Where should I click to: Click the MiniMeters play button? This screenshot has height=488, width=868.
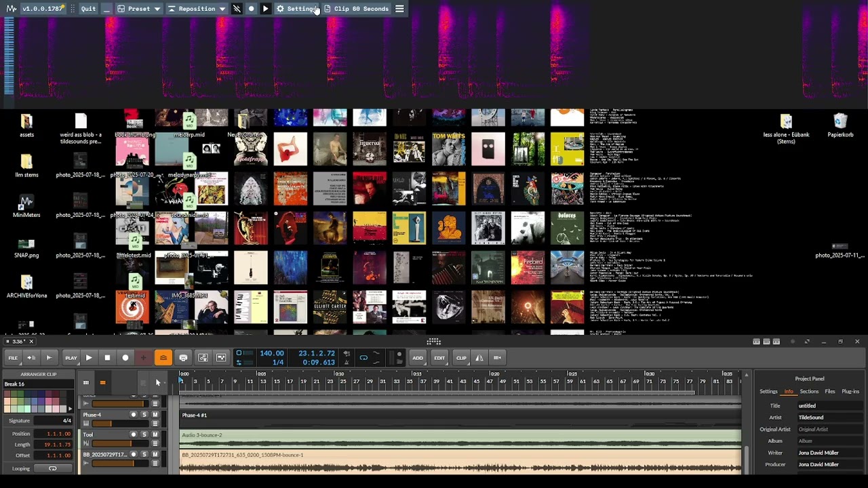tap(265, 9)
